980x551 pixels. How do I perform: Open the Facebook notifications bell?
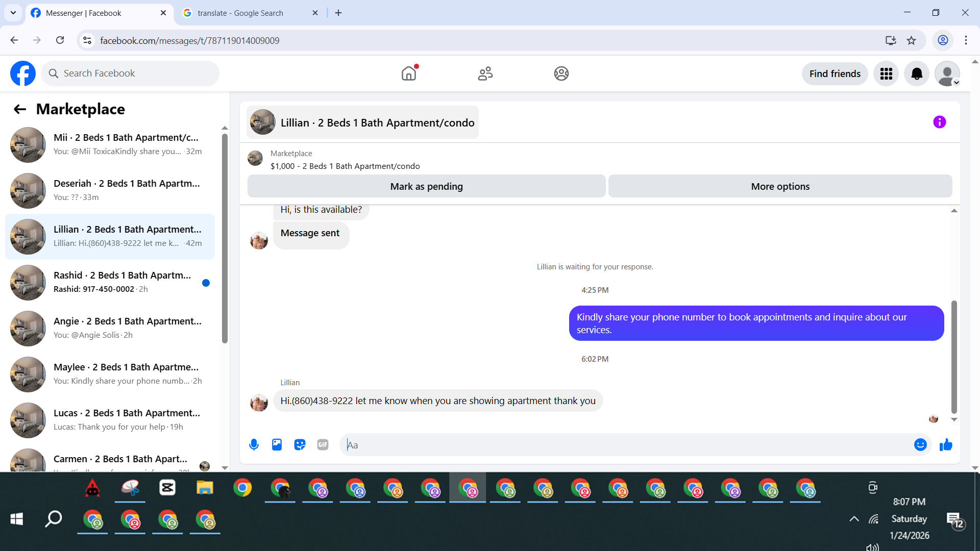pos(917,74)
